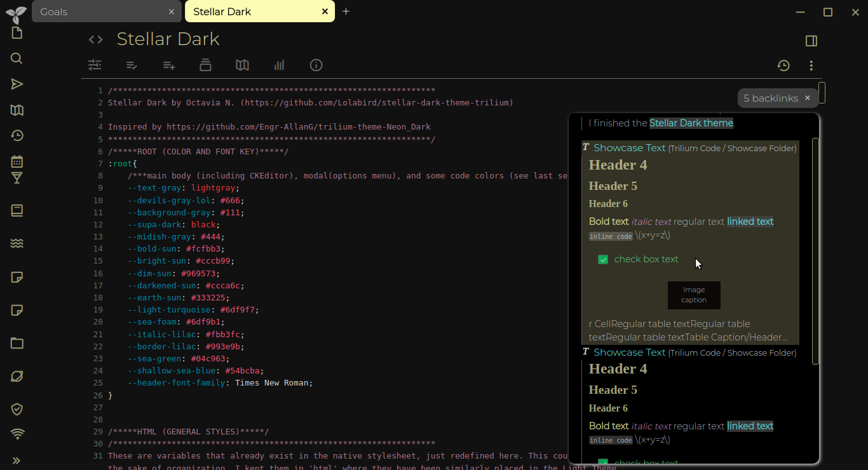Open the note actions ellipsis menu
The image size is (868, 470).
[810, 65]
